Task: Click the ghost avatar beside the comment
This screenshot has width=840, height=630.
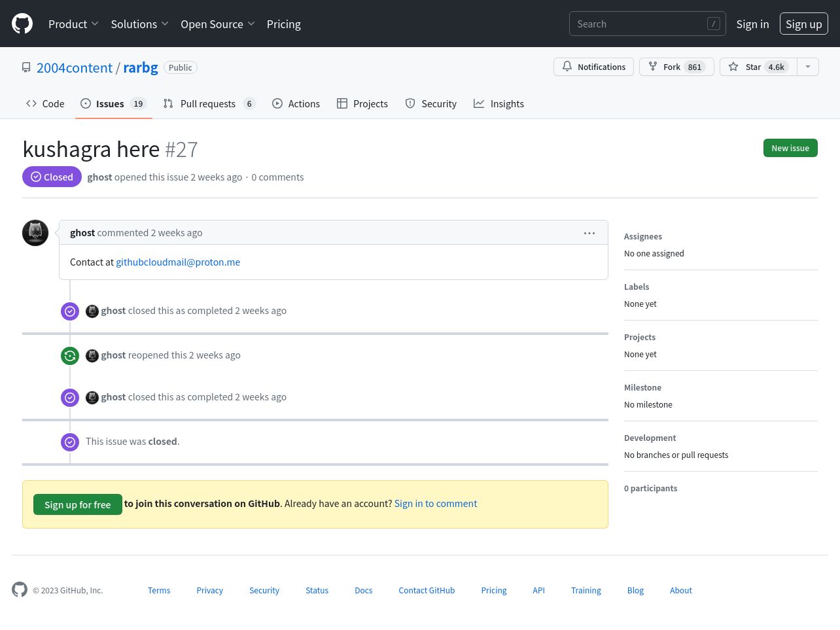Action: tap(35, 233)
